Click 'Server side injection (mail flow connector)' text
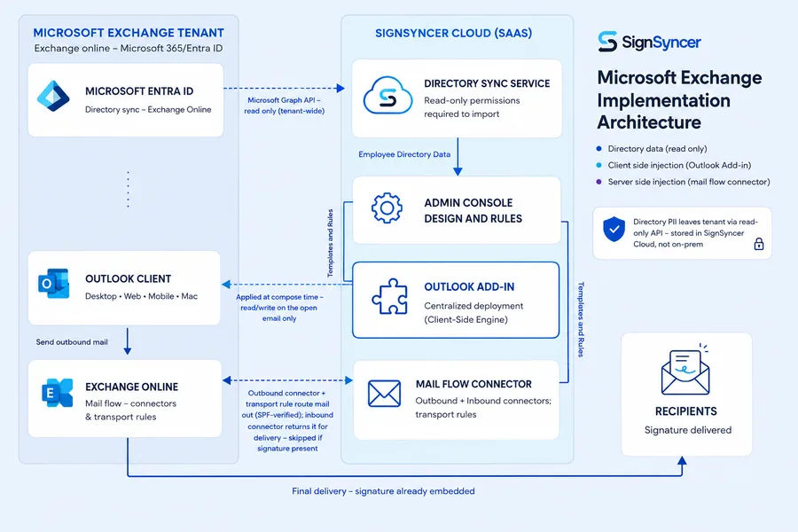This screenshot has height=532, width=798. click(x=689, y=182)
